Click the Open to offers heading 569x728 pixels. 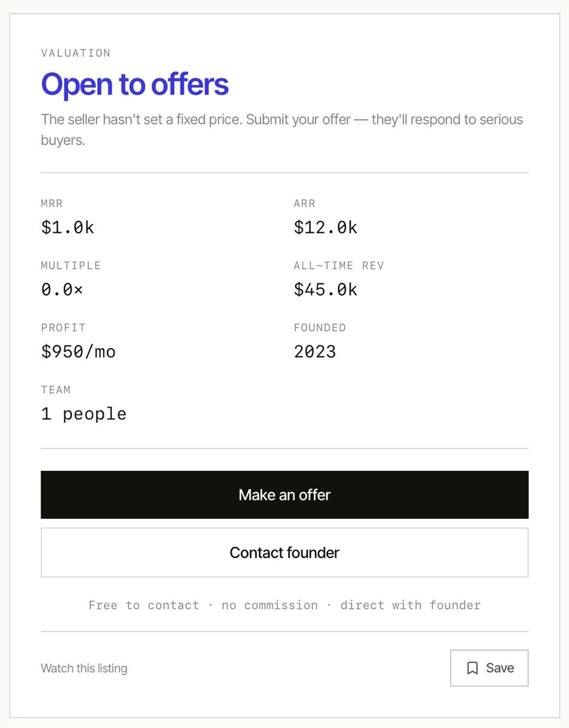coord(135,84)
